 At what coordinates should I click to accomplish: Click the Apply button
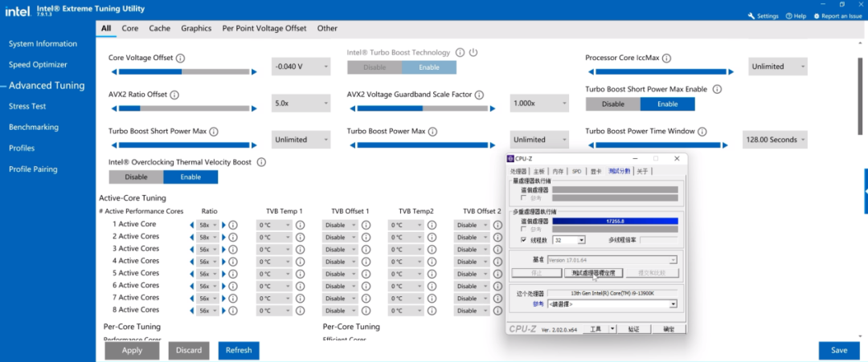click(x=132, y=350)
